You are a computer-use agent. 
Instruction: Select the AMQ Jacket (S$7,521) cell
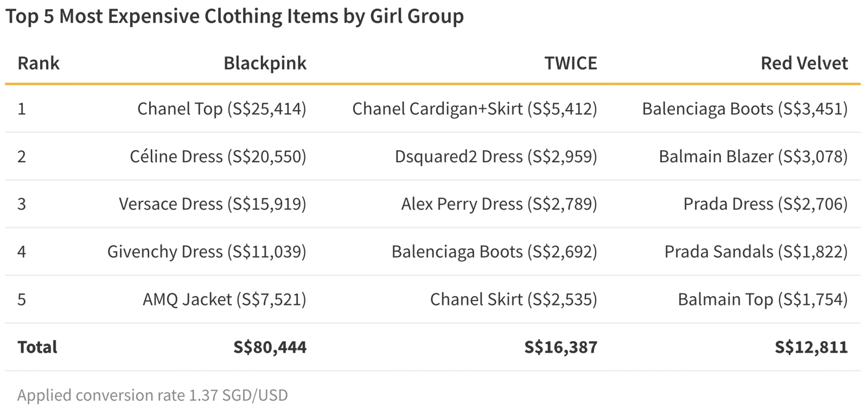pyautogui.click(x=225, y=299)
